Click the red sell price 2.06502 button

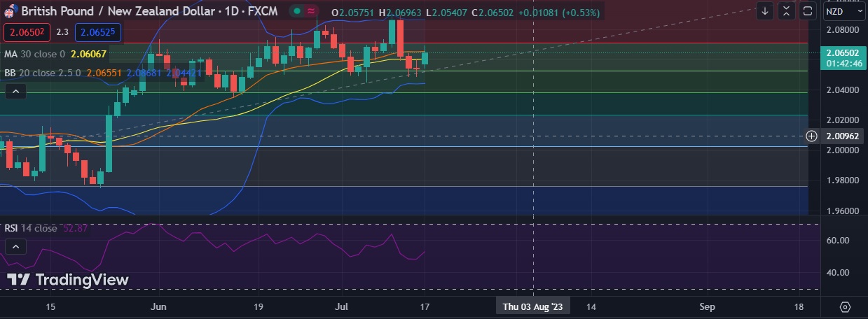27,31
